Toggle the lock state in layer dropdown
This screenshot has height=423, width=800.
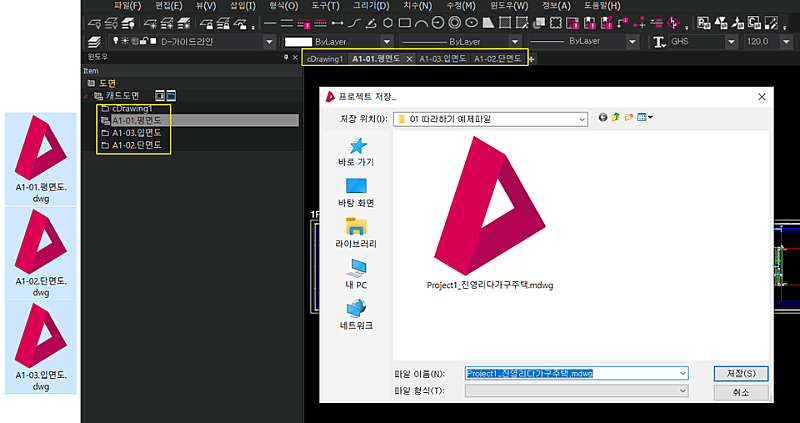point(143,41)
